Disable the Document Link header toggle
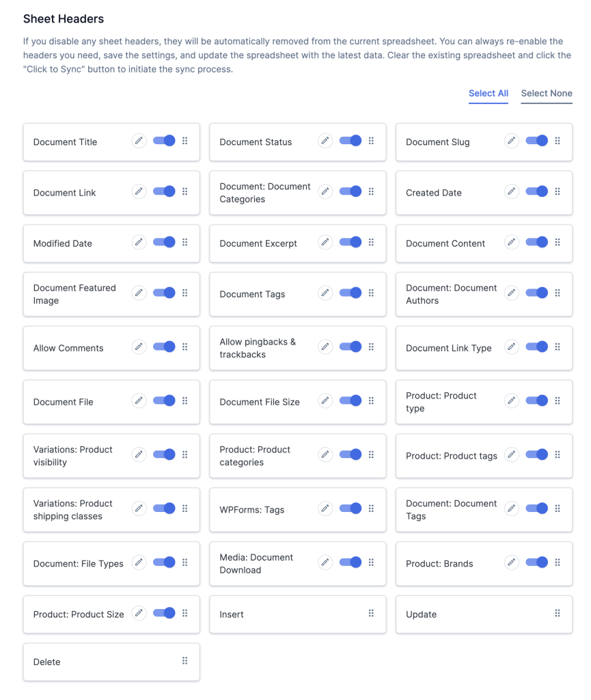591x700 pixels. click(164, 191)
